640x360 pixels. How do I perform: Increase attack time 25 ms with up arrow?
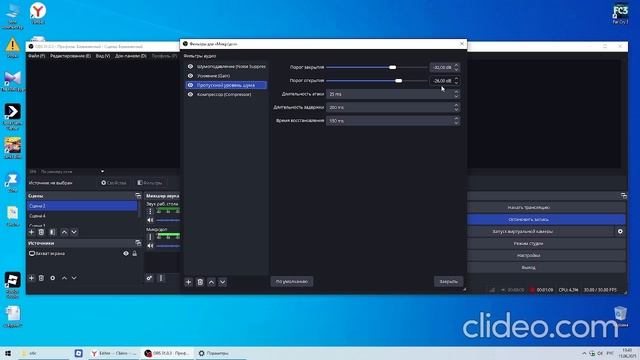tap(456, 92)
